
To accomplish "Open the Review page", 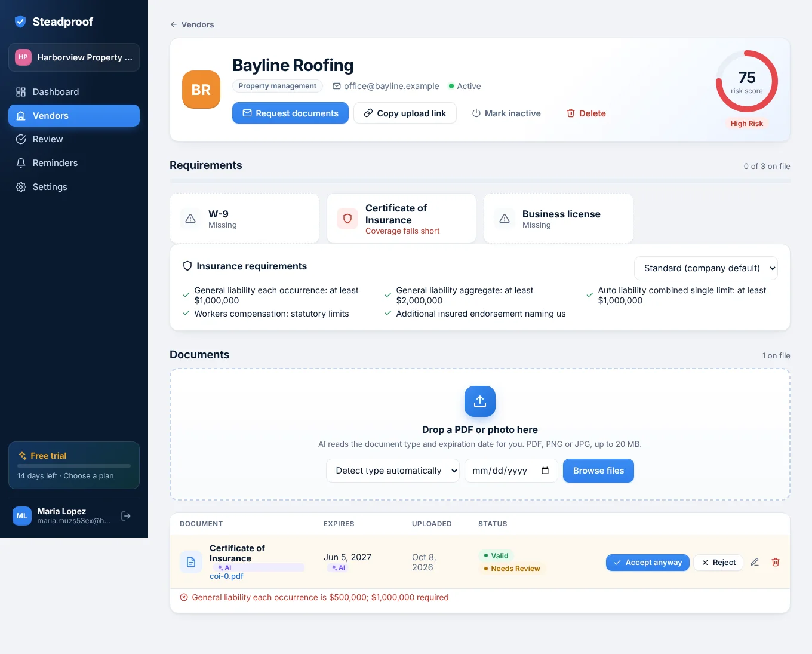I will click(74, 139).
